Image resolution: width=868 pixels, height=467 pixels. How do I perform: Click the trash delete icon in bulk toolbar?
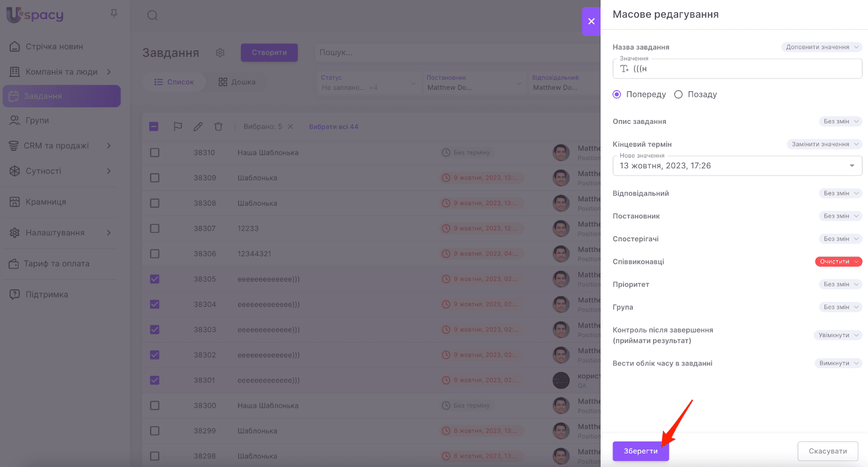pos(218,127)
